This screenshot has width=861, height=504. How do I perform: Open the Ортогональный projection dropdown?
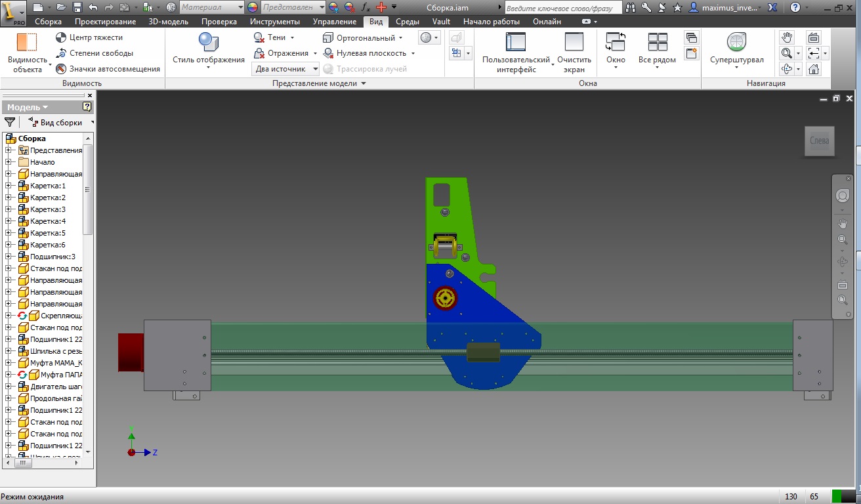[363, 38]
